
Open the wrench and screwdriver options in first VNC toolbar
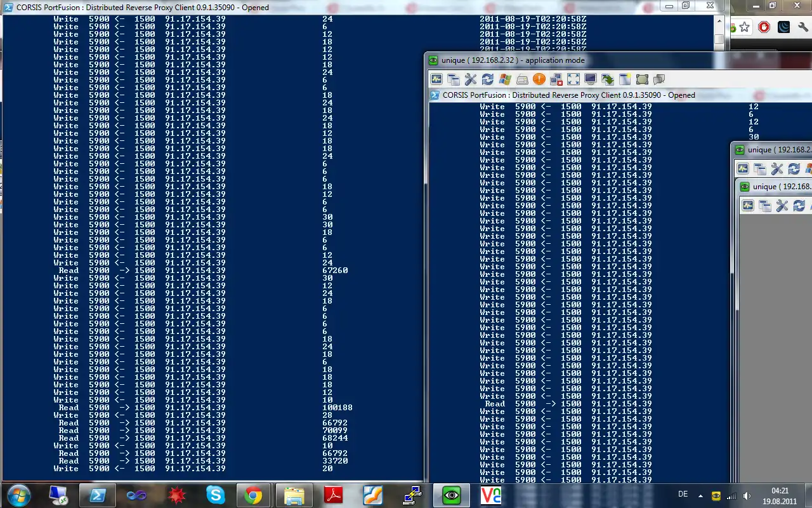point(470,79)
